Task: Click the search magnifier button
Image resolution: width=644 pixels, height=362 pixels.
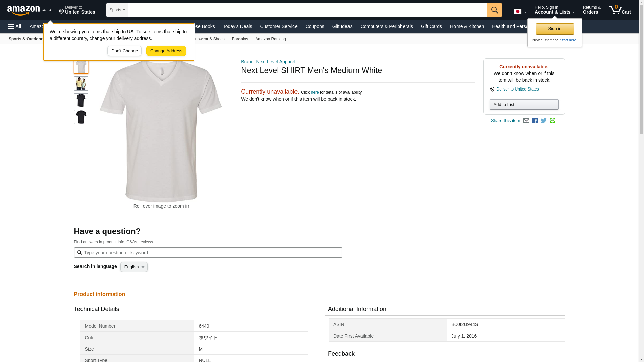Action: [x=494, y=10]
